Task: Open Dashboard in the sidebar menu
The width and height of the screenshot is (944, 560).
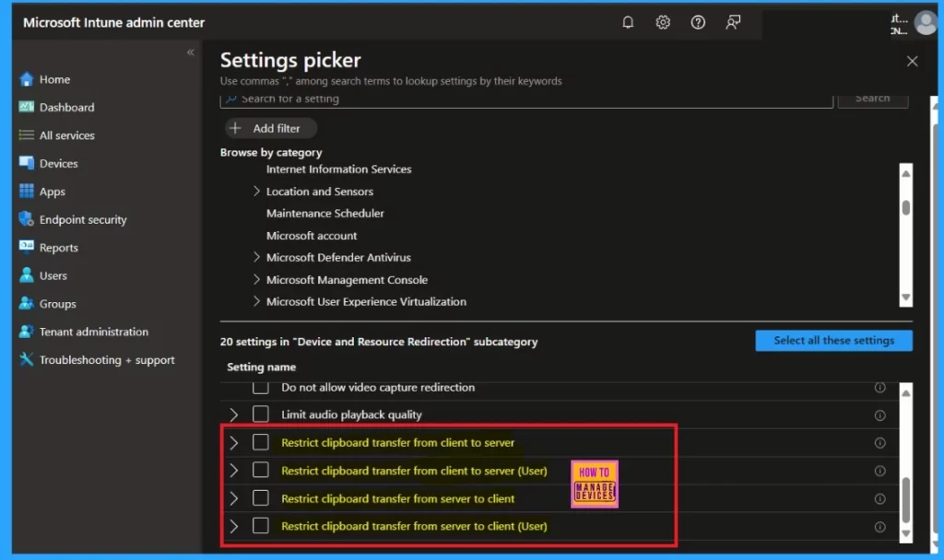Action: pyautogui.click(x=66, y=107)
